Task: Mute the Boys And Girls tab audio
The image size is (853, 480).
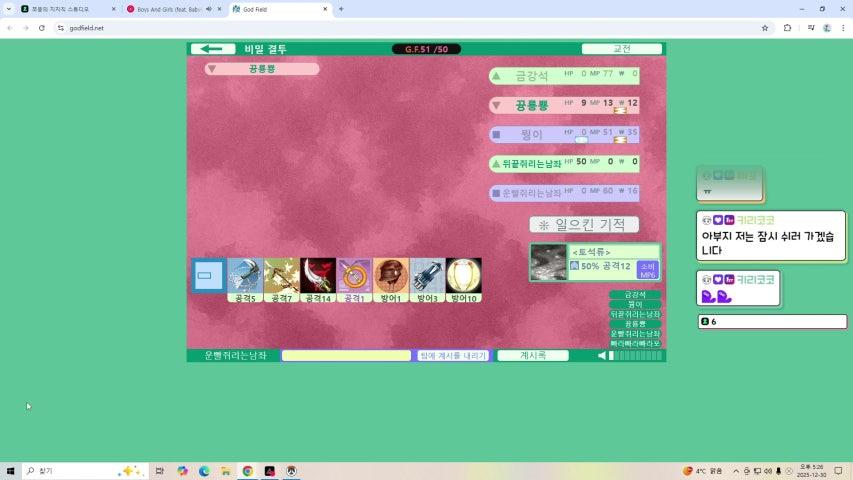Action: click(208, 9)
